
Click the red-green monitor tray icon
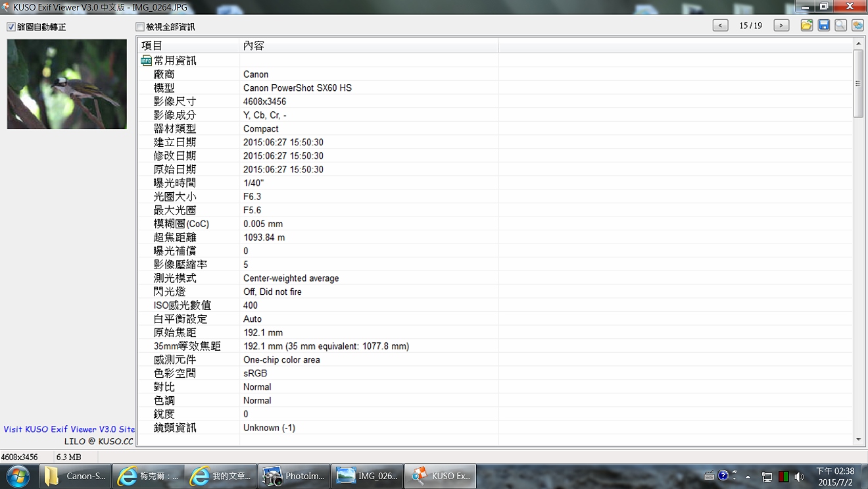tap(784, 476)
